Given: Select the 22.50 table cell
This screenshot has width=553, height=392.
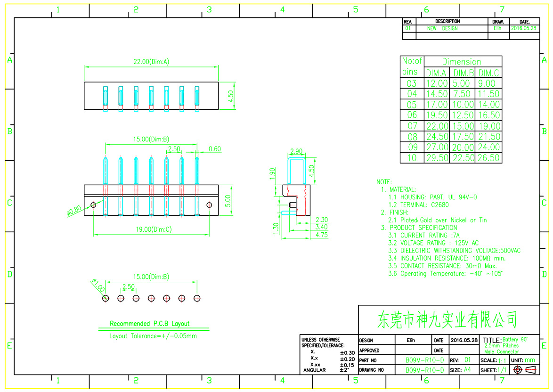Looking at the screenshot, I should coord(464,158).
